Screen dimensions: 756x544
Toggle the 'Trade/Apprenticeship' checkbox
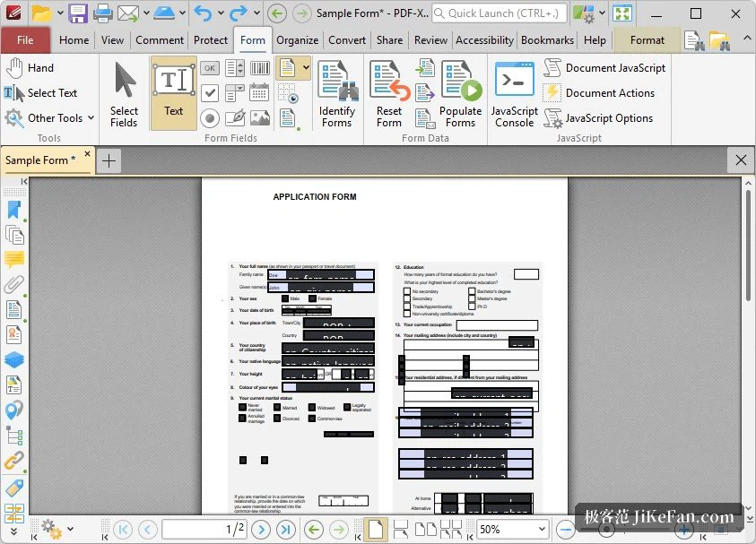(x=407, y=306)
